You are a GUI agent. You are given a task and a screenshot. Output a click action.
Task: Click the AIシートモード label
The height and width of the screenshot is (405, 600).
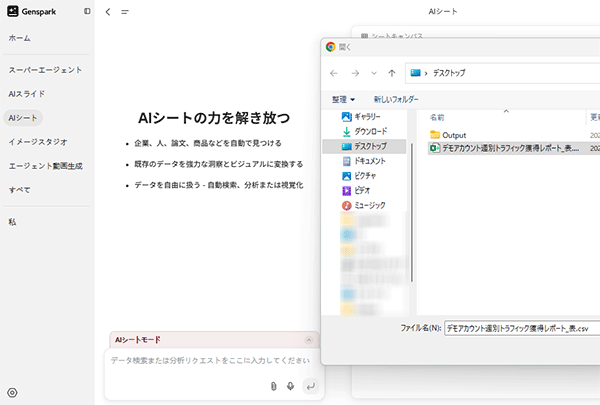click(138, 340)
